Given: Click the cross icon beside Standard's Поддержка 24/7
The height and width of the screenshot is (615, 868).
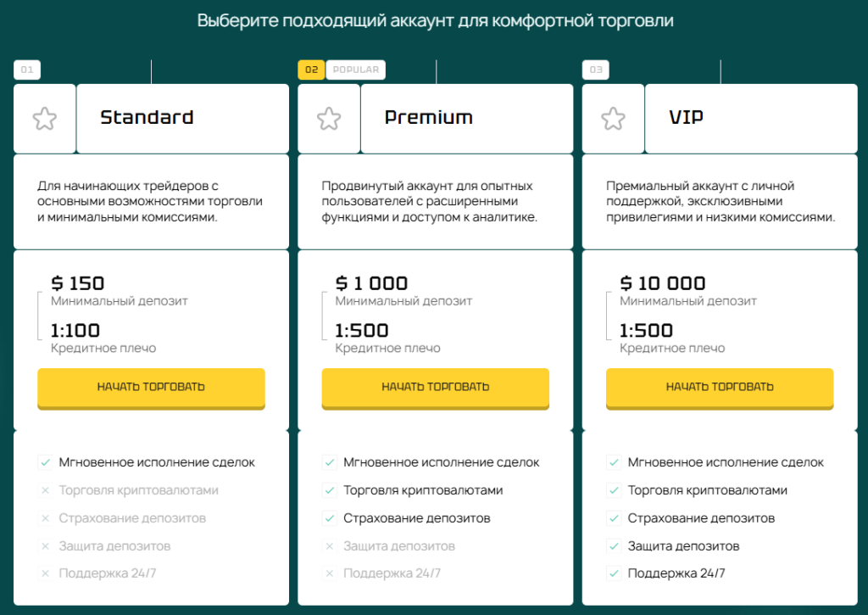Looking at the screenshot, I should pyautogui.click(x=45, y=573).
